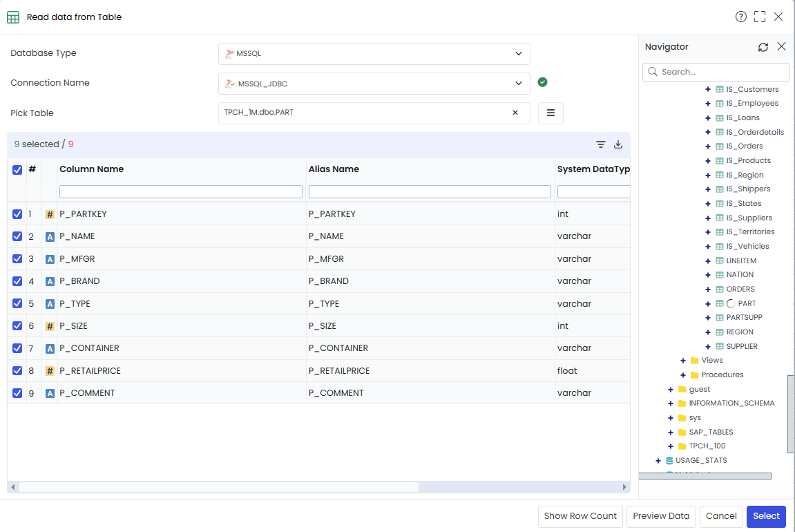The image size is (795, 532).
Task: Open the Pick Table hamburger menu
Action: (x=550, y=113)
